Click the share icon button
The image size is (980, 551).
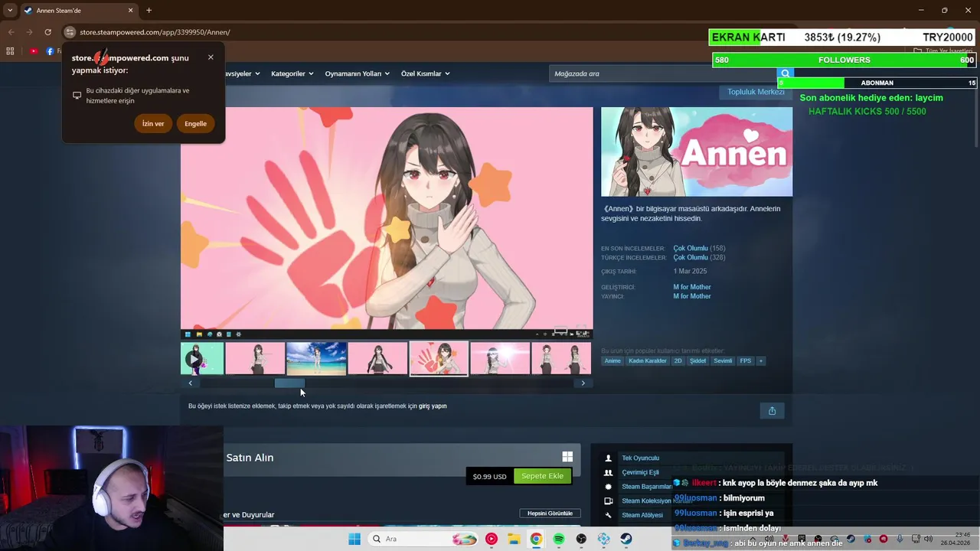coord(772,411)
